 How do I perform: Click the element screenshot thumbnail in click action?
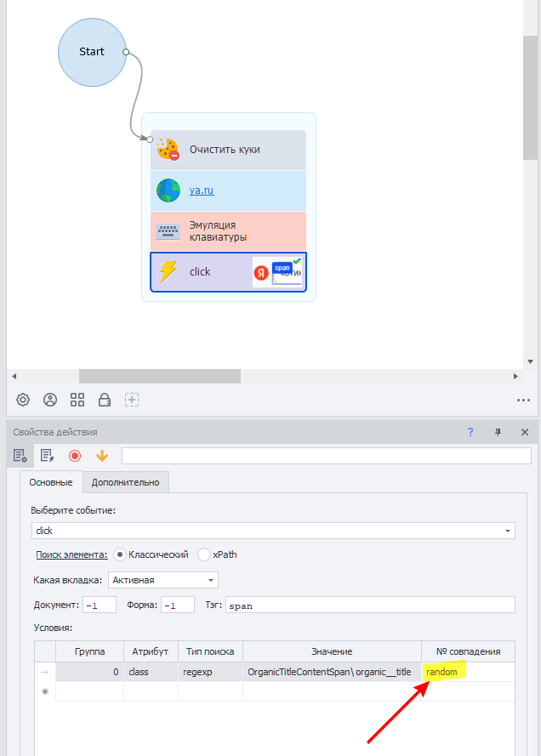(x=278, y=272)
